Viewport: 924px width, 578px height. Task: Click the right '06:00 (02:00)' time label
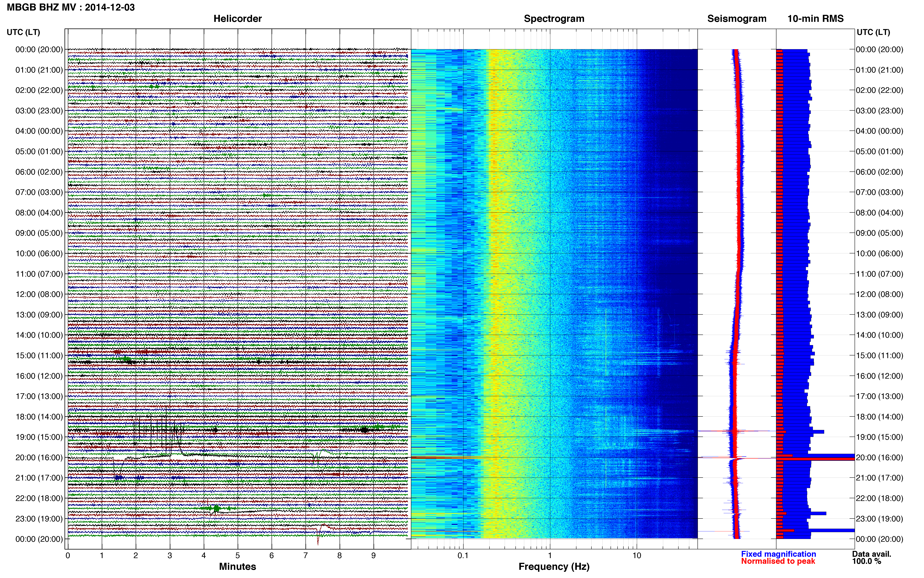click(879, 172)
